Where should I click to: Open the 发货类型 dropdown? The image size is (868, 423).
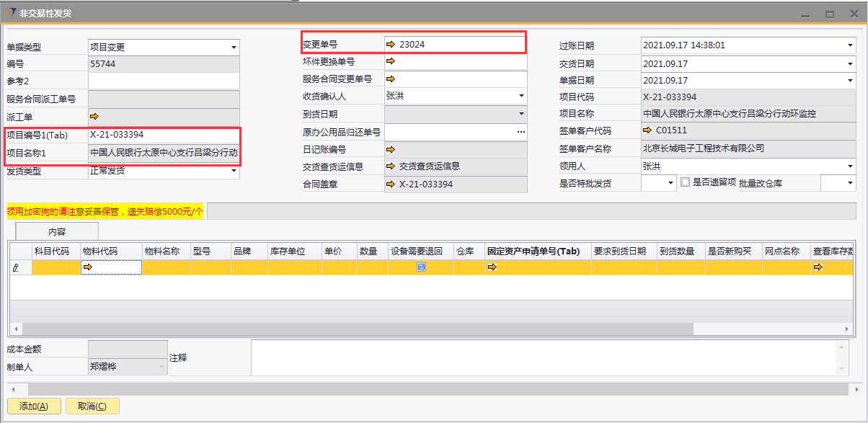click(234, 172)
